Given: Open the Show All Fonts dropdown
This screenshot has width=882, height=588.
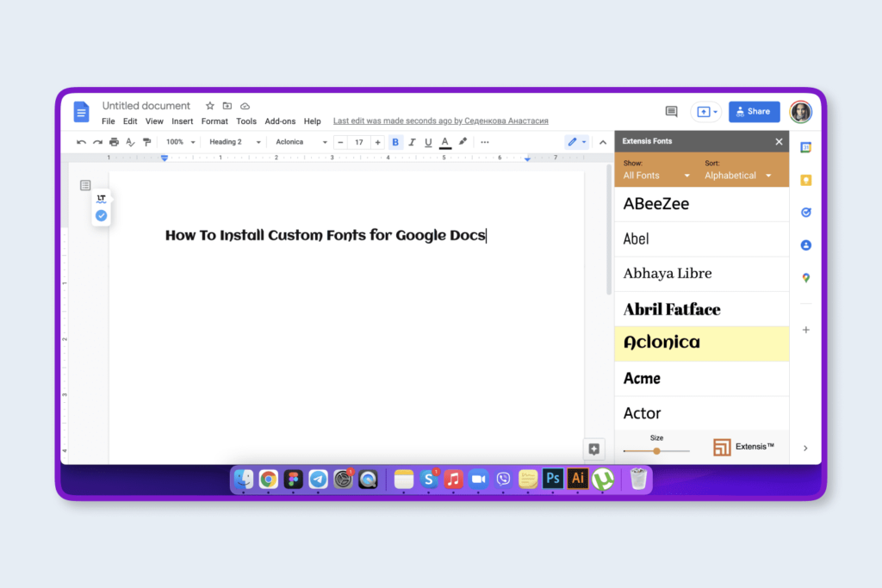Looking at the screenshot, I should [655, 174].
